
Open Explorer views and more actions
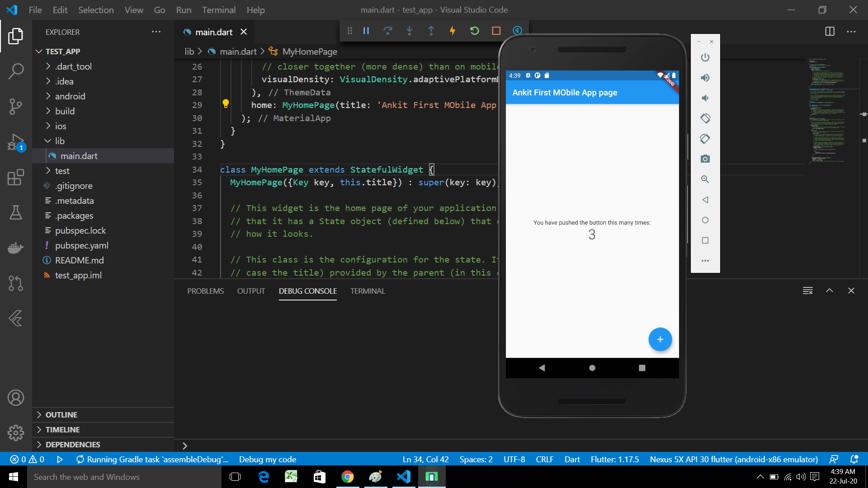tap(156, 32)
